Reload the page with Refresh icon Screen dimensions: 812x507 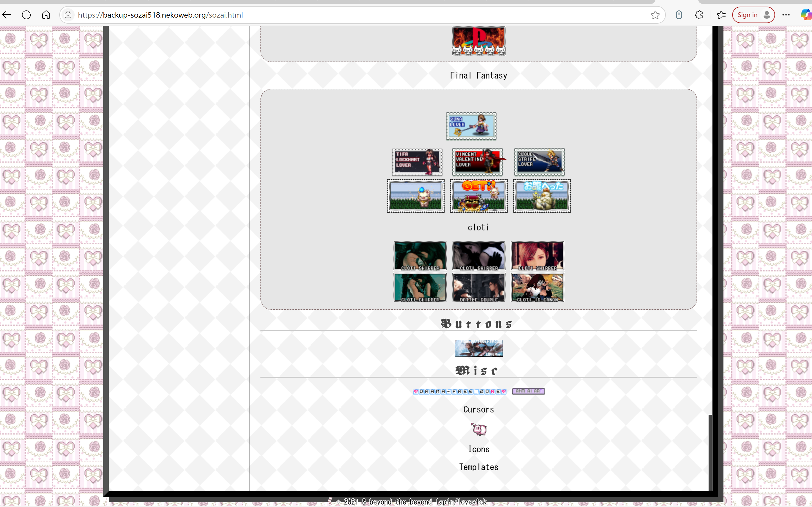tap(26, 15)
